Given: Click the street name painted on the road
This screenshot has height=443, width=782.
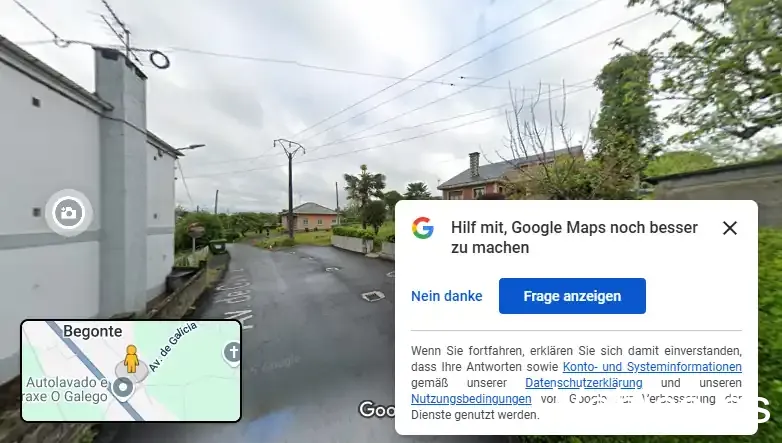Looking at the screenshot, I should [239, 297].
